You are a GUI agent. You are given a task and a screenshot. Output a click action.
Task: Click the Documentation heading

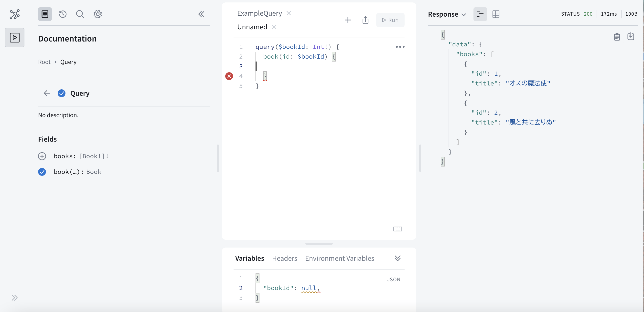coord(67,39)
